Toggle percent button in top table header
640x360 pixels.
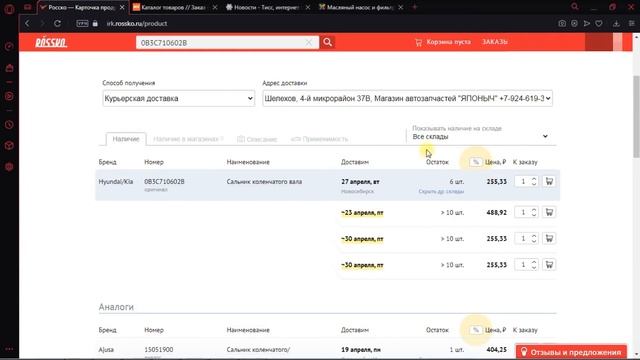tap(476, 162)
